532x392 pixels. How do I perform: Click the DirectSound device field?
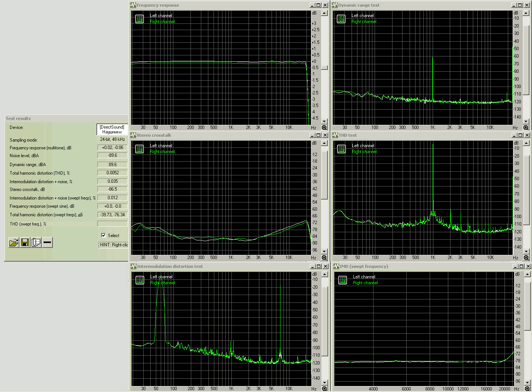(x=112, y=129)
